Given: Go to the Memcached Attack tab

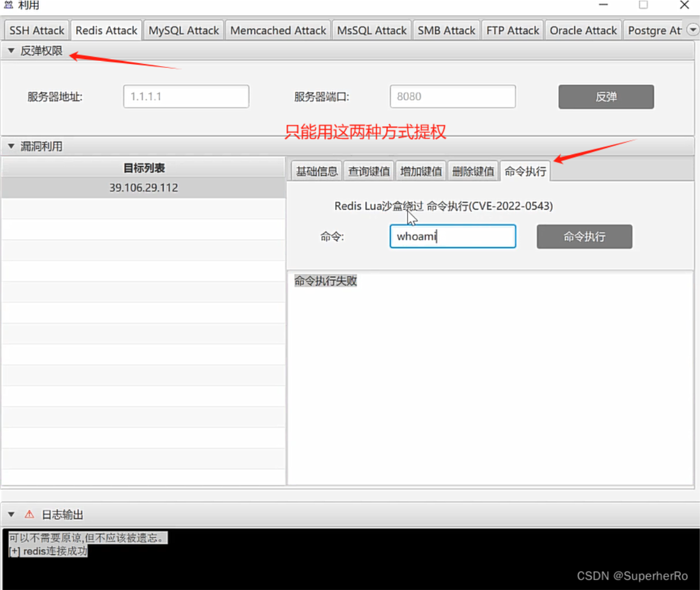Looking at the screenshot, I should tap(278, 30).
